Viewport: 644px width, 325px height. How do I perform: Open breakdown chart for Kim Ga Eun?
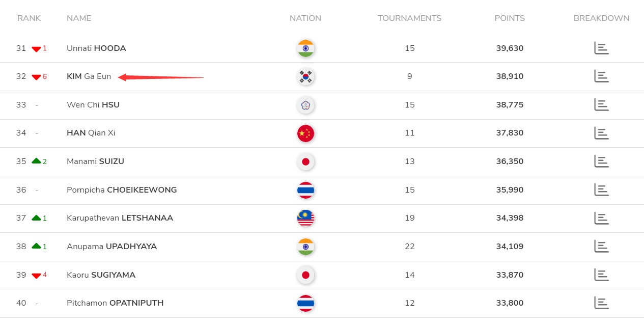(x=601, y=76)
